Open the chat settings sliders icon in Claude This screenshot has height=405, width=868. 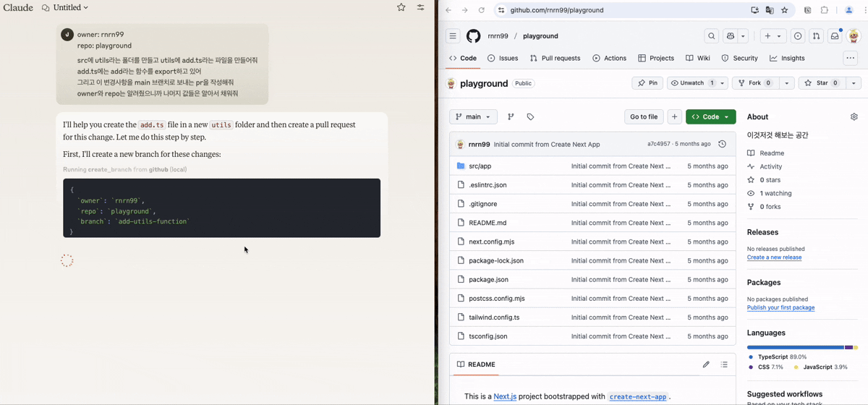pos(420,7)
